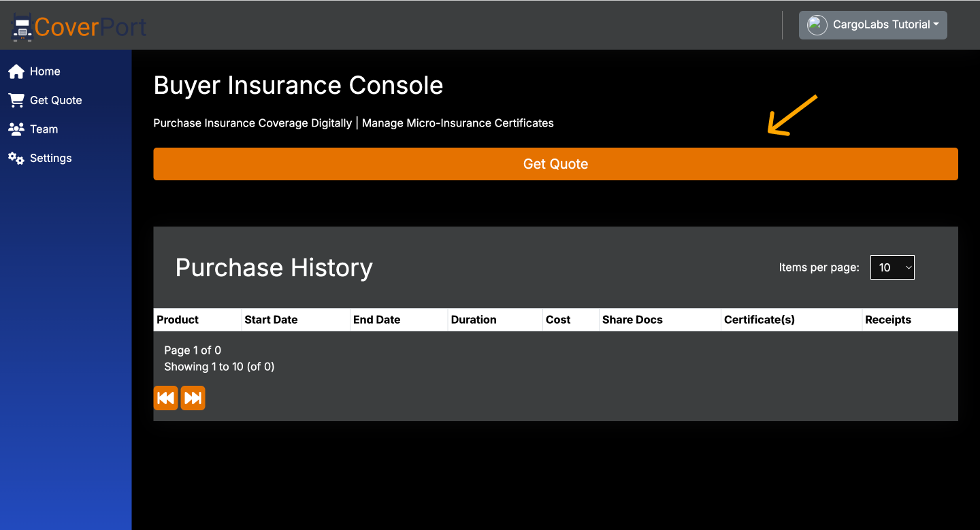
Task: Jump to first page with rewind icon
Action: click(165, 398)
